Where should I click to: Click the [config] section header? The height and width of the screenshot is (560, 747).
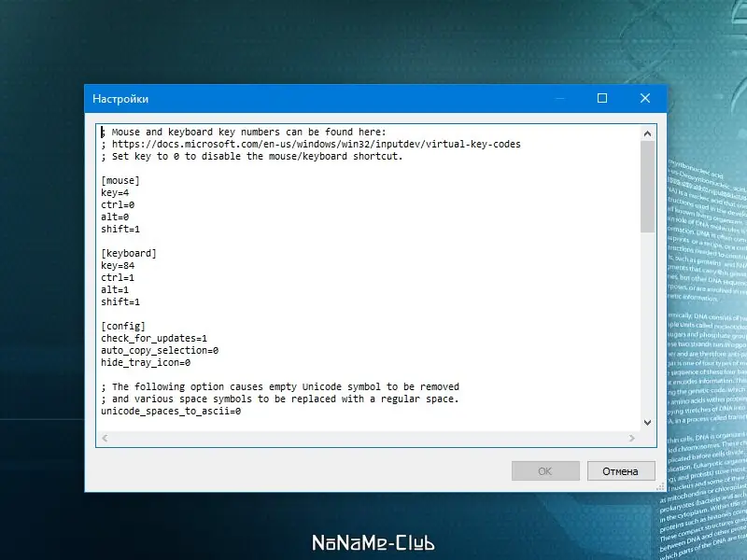tap(123, 326)
